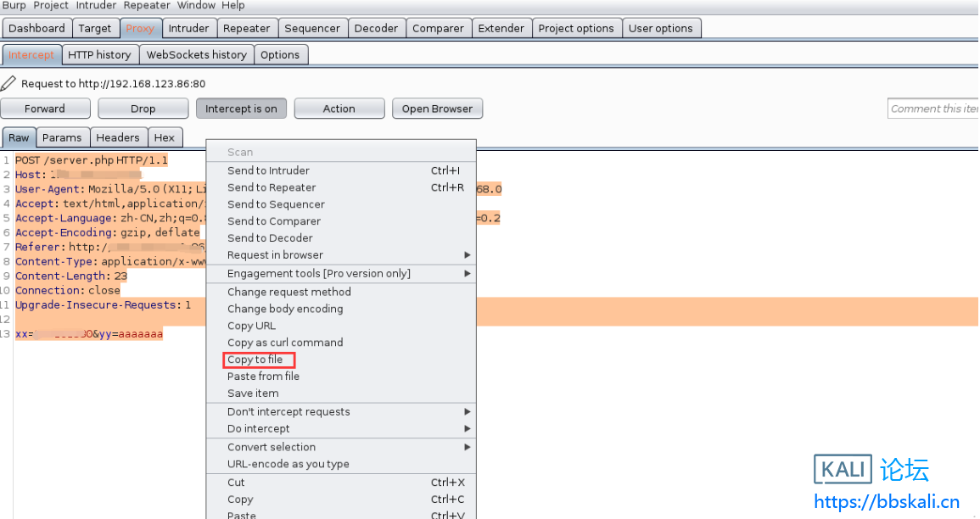Drop the intercepted request
Screen dimensions: 980x519
coord(143,109)
